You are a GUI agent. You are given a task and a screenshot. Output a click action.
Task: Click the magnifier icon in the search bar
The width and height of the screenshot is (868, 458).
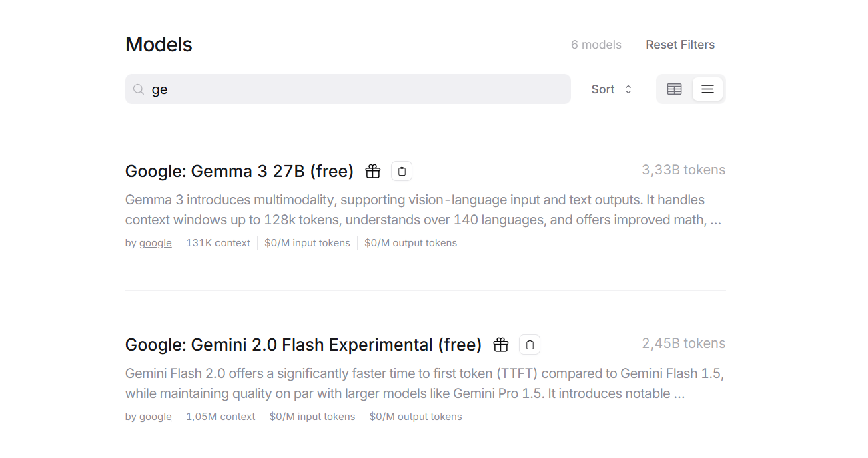point(139,89)
